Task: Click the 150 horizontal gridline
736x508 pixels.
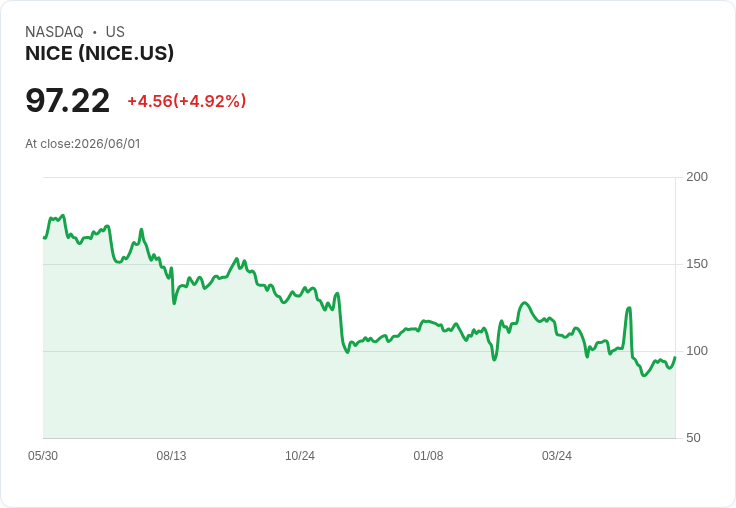Action: point(359,264)
